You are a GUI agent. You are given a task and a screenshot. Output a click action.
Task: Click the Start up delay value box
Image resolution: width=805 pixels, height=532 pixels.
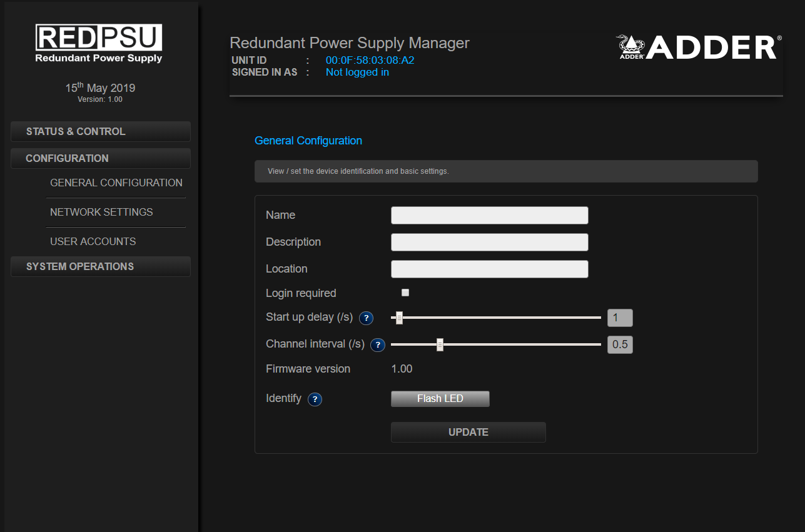point(620,318)
